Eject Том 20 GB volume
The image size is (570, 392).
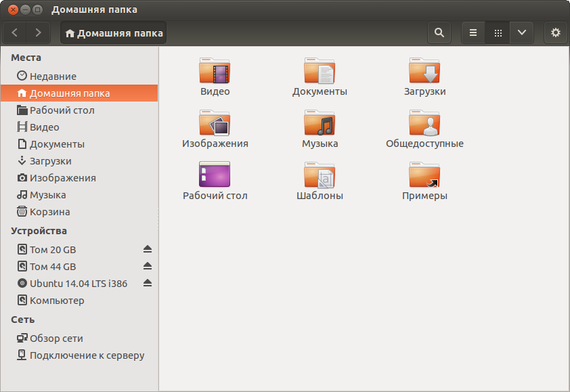pyautogui.click(x=147, y=249)
